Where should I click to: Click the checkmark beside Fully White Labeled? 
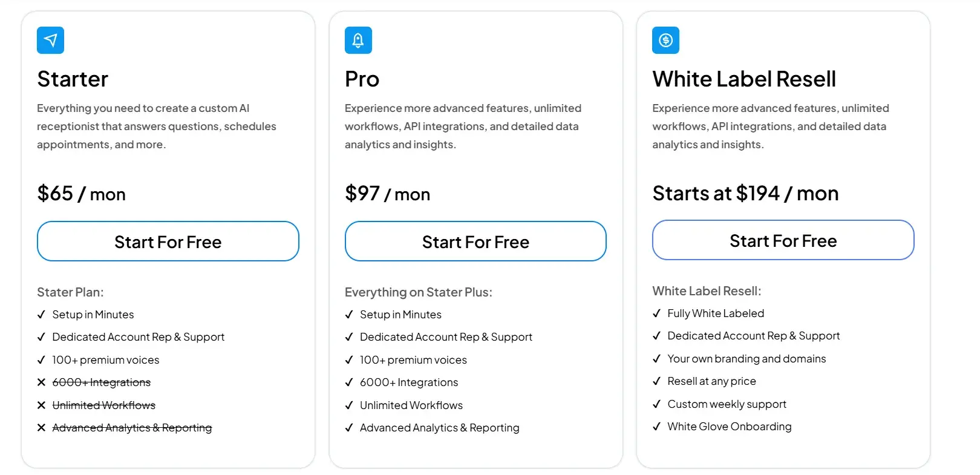657,313
